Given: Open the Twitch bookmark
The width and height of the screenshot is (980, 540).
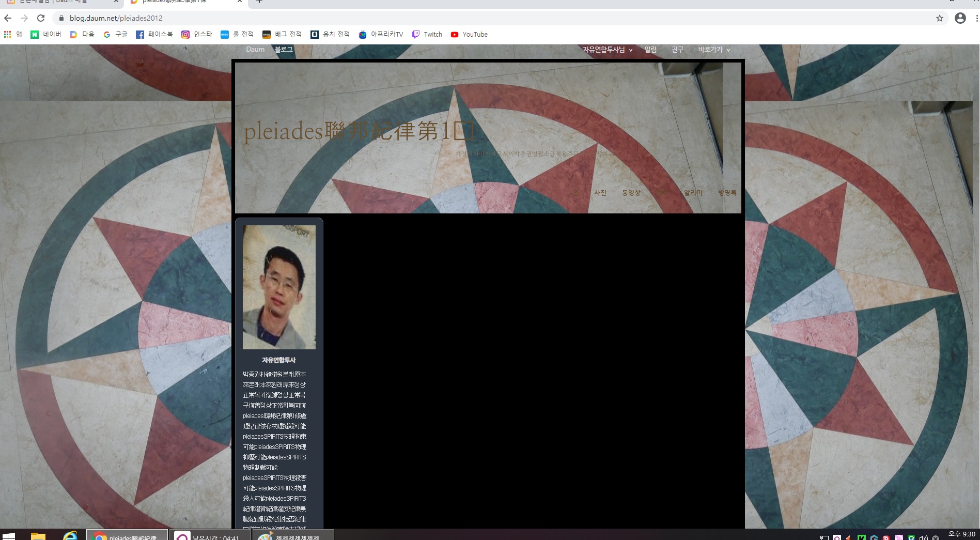Looking at the screenshot, I should (x=427, y=35).
